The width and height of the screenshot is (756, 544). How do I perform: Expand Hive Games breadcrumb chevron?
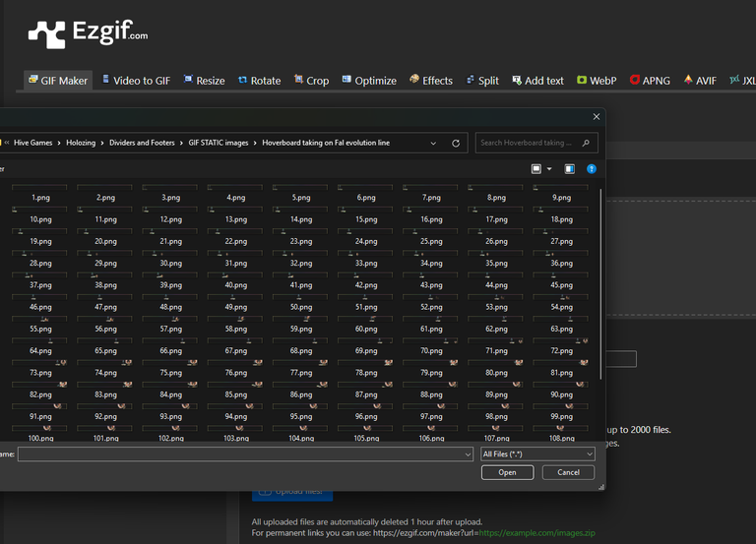[59, 143]
